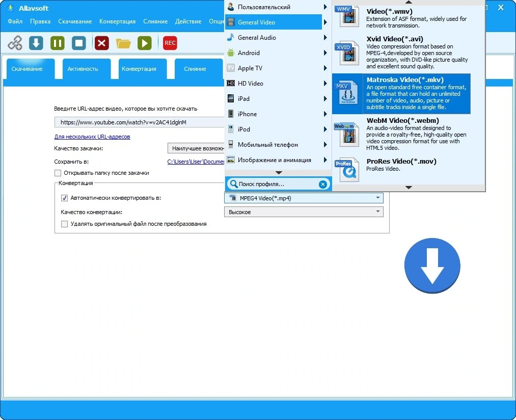This screenshot has height=420, width=516.
Task: Click the HD Video icon
Action: coord(231,83)
